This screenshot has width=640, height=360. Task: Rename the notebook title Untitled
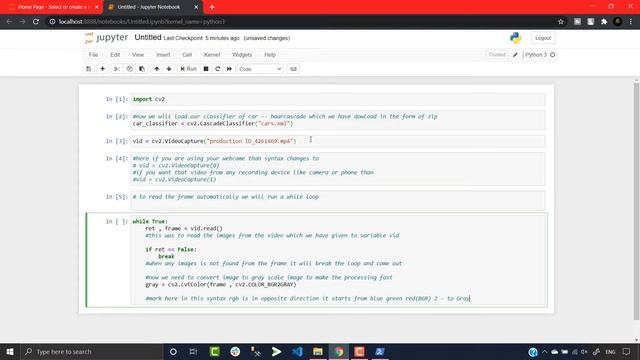point(148,38)
